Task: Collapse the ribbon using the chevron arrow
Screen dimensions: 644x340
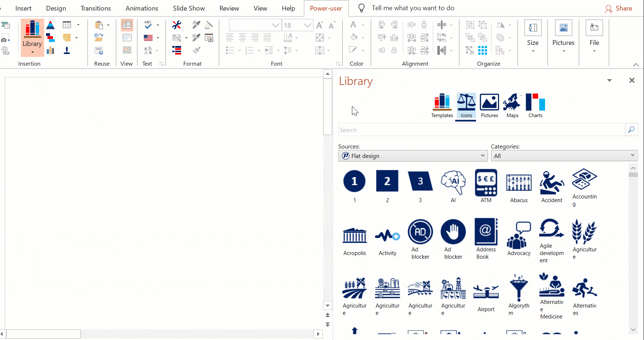Action: point(636,65)
